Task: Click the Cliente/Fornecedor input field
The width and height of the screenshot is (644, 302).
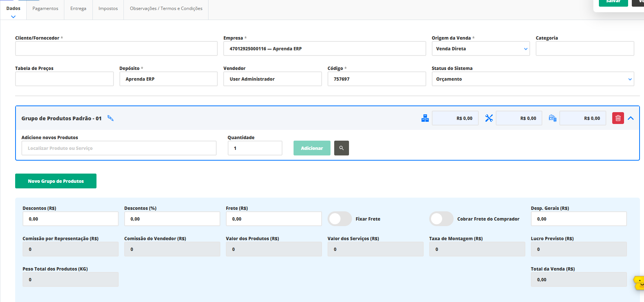Action: click(116, 48)
